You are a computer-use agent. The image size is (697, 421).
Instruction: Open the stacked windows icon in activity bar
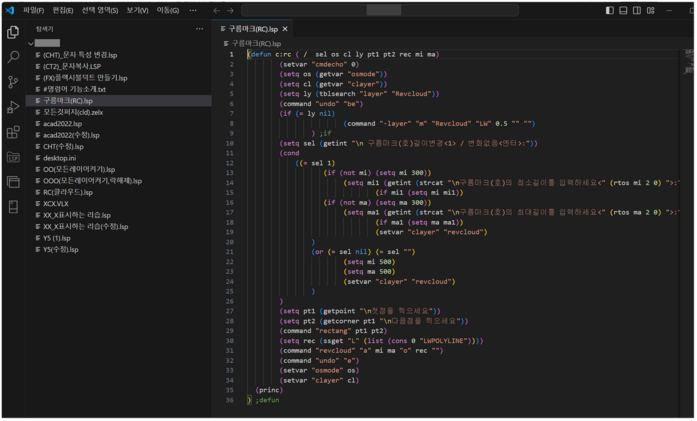pyautogui.click(x=13, y=182)
